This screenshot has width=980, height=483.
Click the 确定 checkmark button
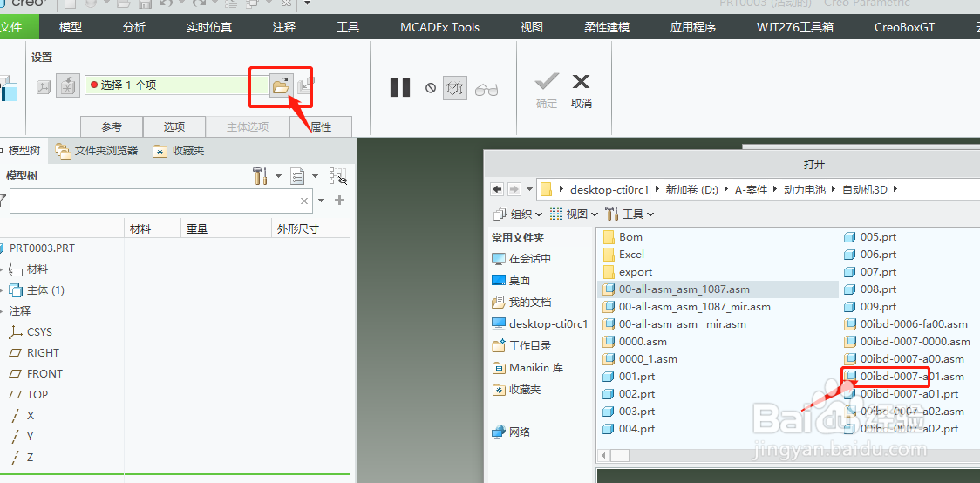click(547, 90)
